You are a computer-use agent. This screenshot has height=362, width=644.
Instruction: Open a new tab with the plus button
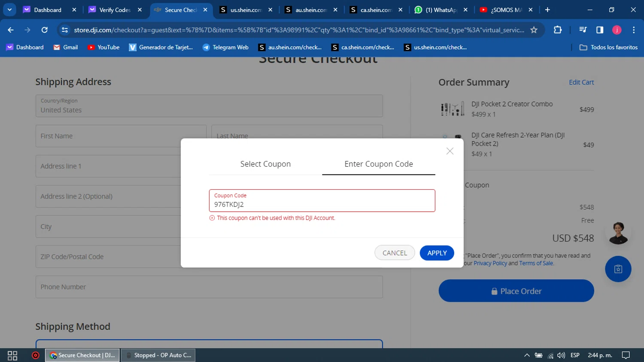point(547,9)
